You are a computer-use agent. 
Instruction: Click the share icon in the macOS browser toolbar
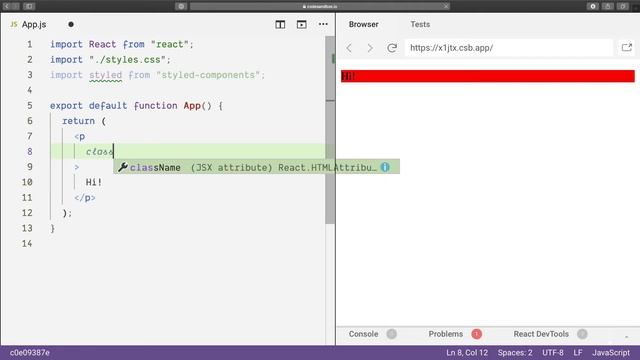pyautogui.click(x=608, y=6)
